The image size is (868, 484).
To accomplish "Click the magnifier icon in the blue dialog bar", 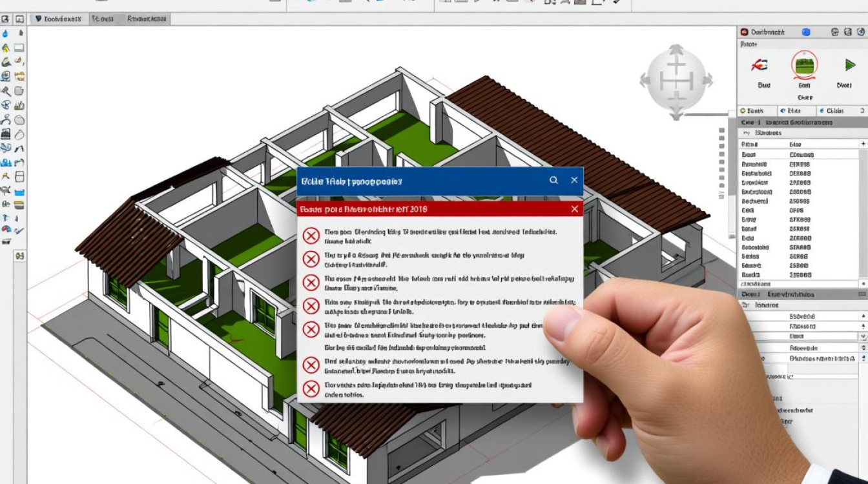I will point(553,181).
